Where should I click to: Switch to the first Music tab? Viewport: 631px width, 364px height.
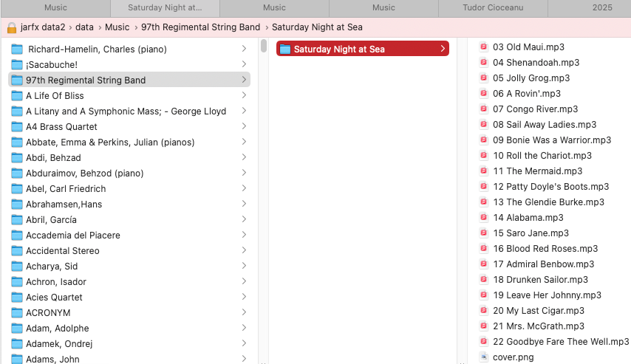pos(55,7)
